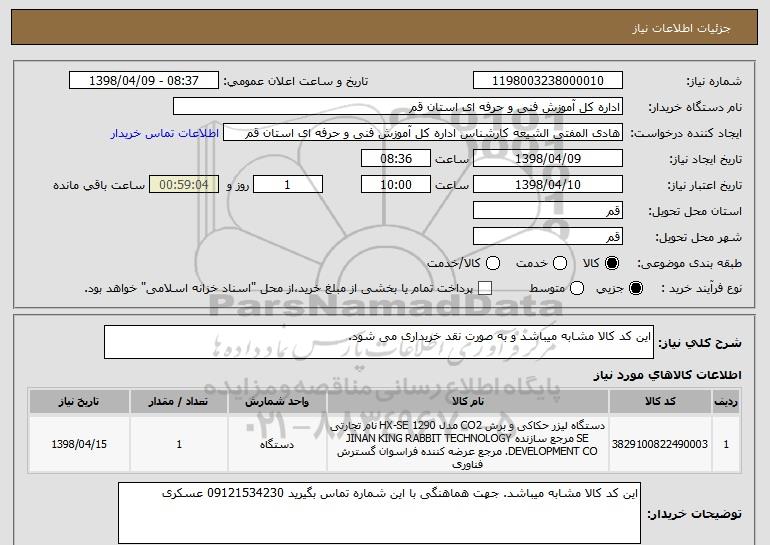Click the validity date field 1398/04/10
770x545 pixels.
coord(548,185)
